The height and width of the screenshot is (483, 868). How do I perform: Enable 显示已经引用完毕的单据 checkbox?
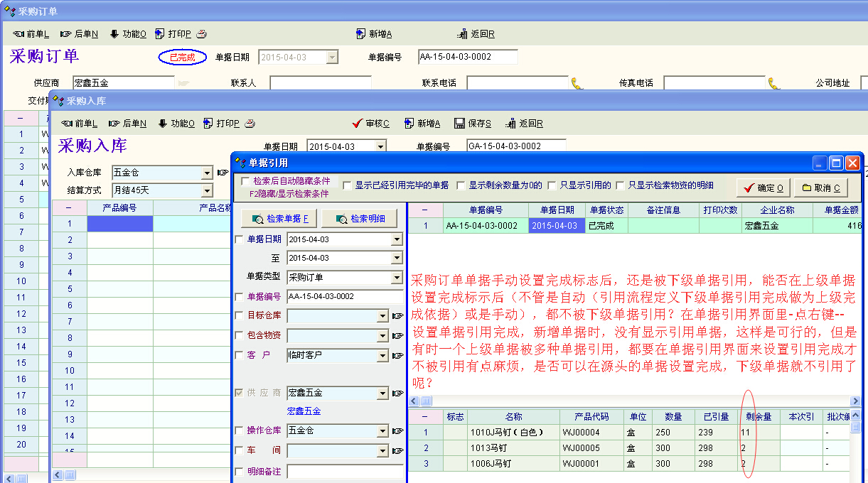(348, 185)
